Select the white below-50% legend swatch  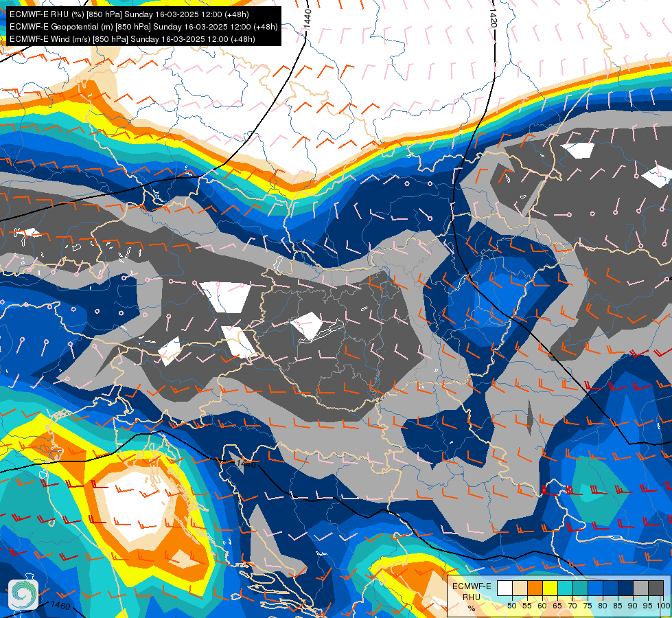(505, 588)
